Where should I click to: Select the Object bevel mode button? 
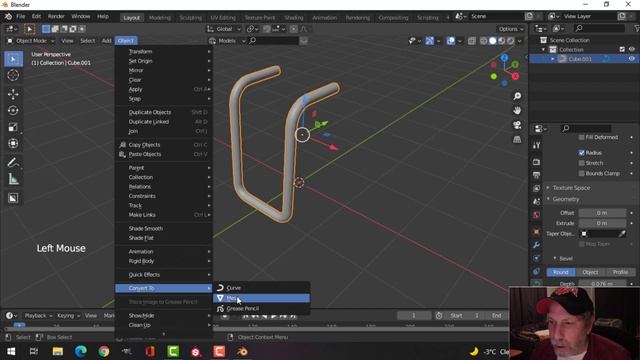(x=590, y=272)
